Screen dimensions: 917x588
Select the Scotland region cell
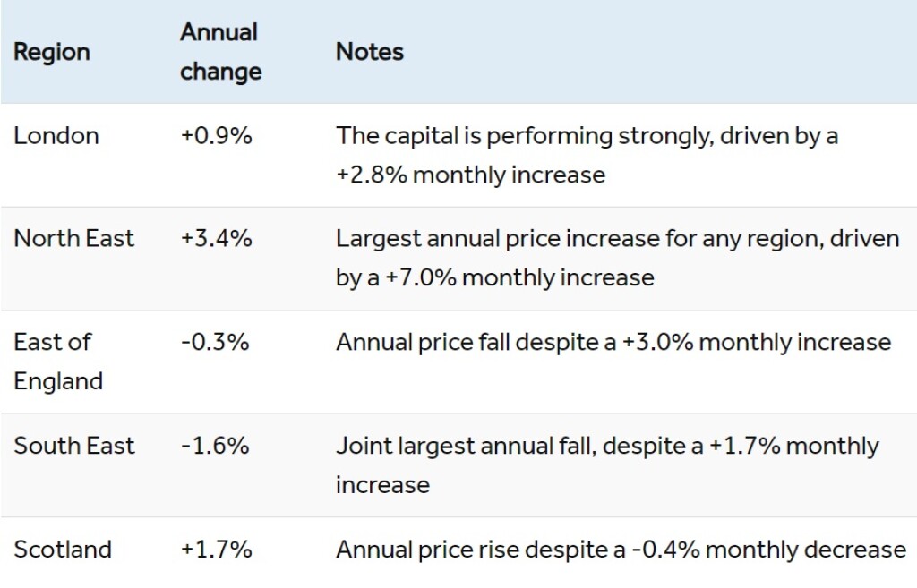63,549
